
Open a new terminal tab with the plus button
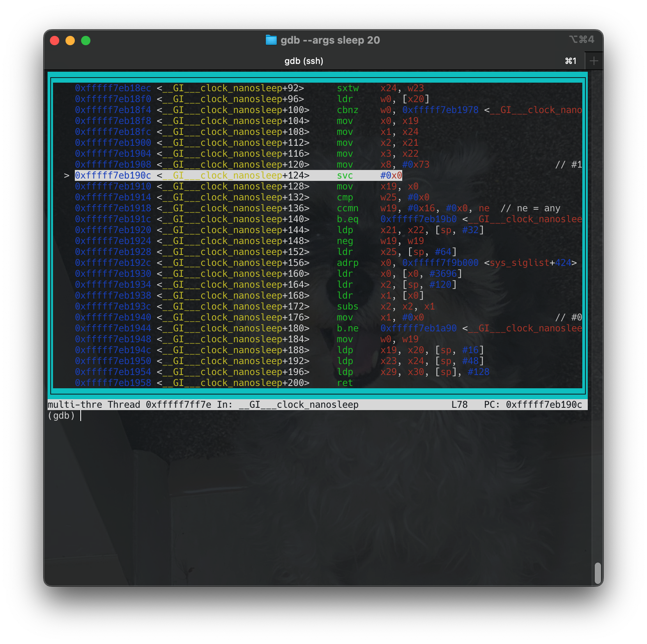tap(594, 60)
